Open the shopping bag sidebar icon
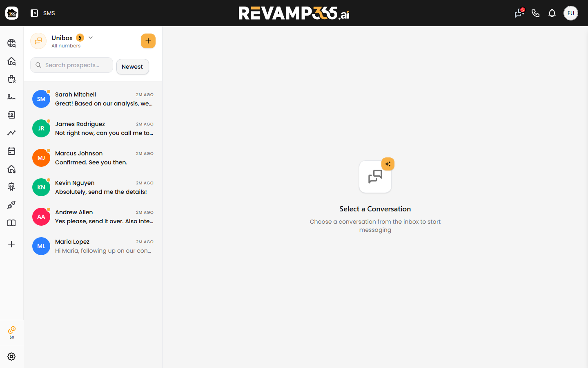 [x=11, y=79]
